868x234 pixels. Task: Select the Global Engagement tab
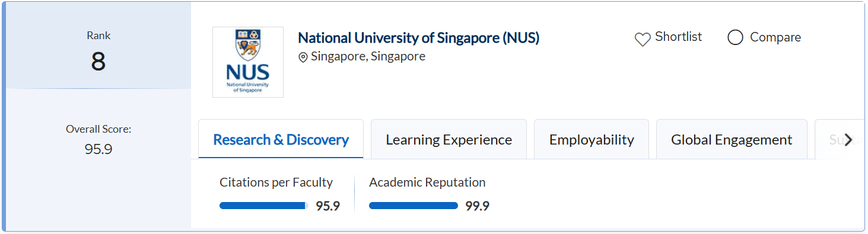coord(732,139)
